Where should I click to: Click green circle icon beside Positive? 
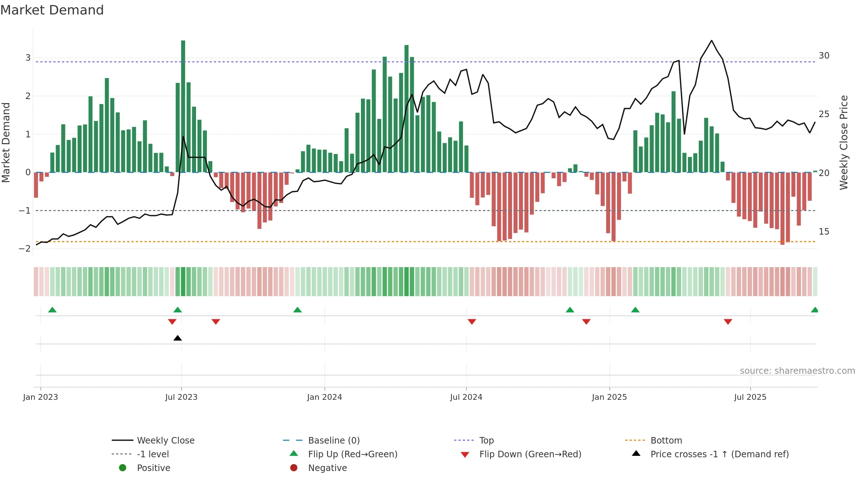pyautogui.click(x=123, y=468)
